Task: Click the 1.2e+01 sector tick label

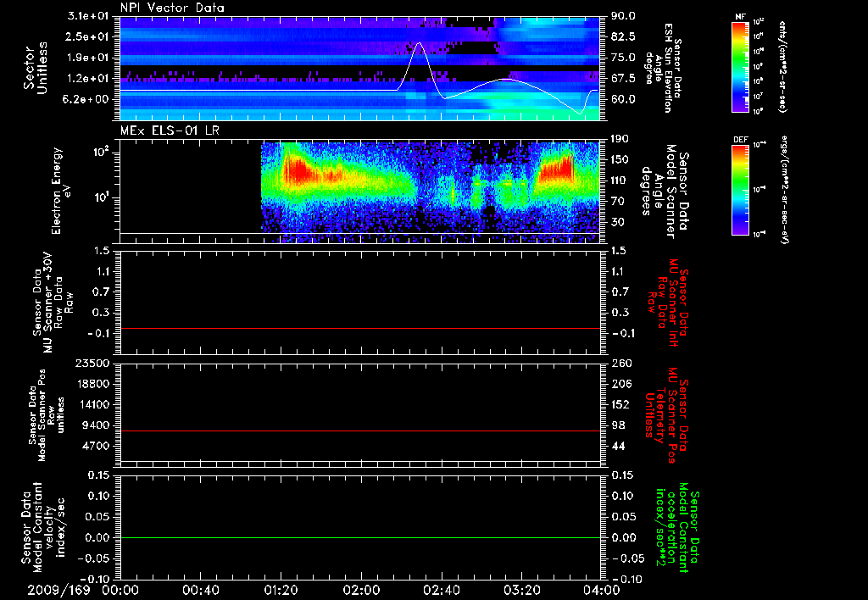Action: pos(89,78)
